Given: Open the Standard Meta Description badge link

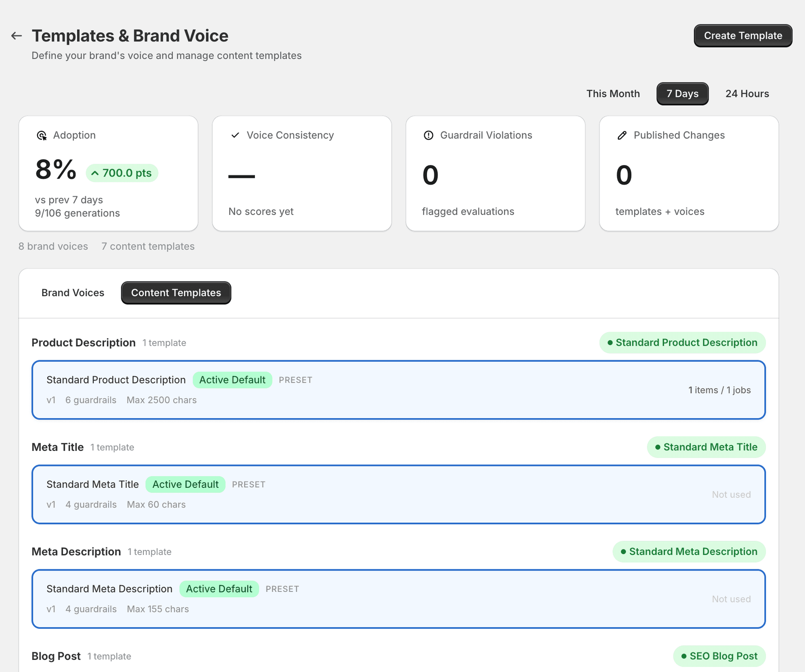Looking at the screenshot, I should (689, 551).
